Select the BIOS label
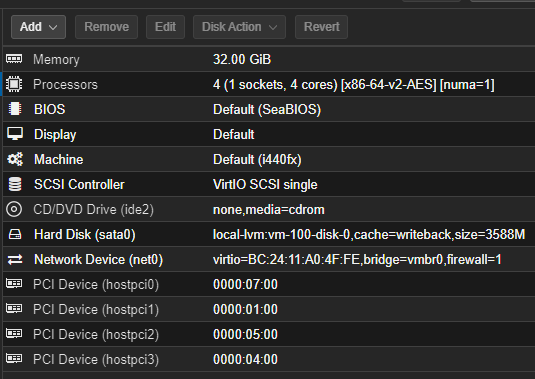Viewport: 535px width, 379px height. (x=49, y=110)
